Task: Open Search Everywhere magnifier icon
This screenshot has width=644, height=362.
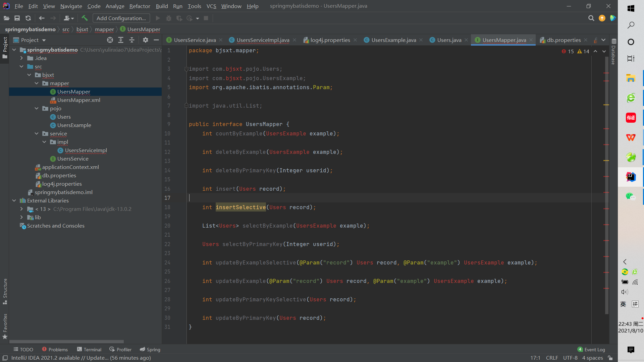Action: [591, 18]
